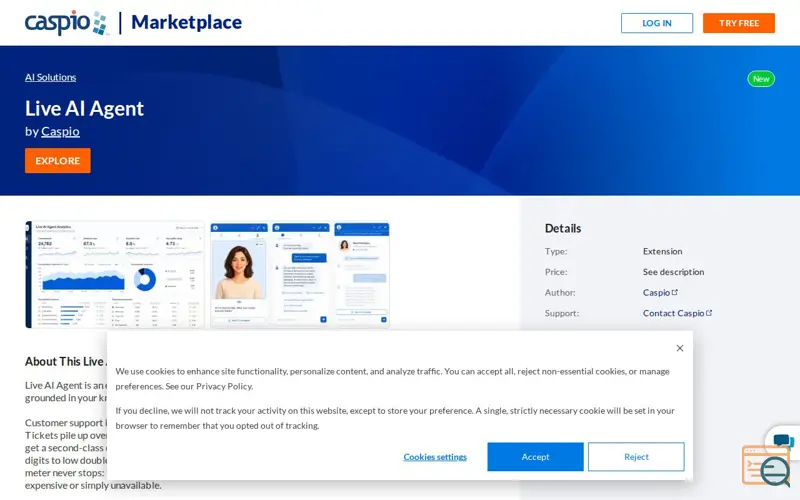
Task: Click the 'See description' price value
Action: pos(673,272)
